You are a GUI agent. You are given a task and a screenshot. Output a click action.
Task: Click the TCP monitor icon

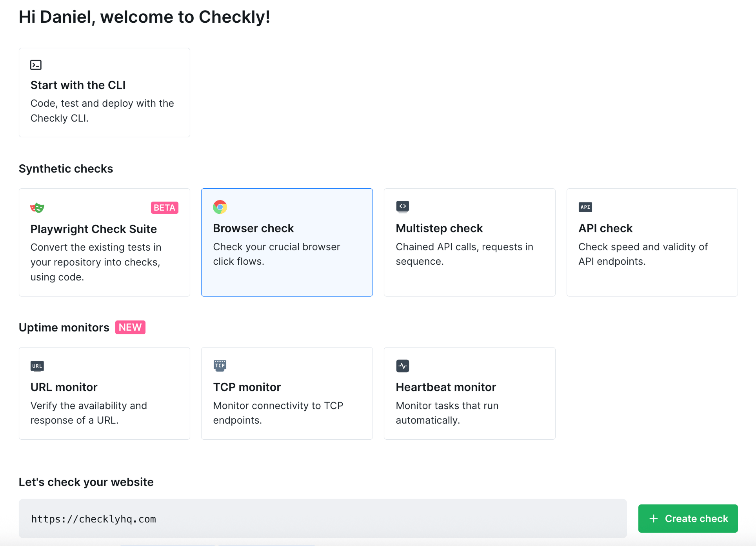[220, 366]
